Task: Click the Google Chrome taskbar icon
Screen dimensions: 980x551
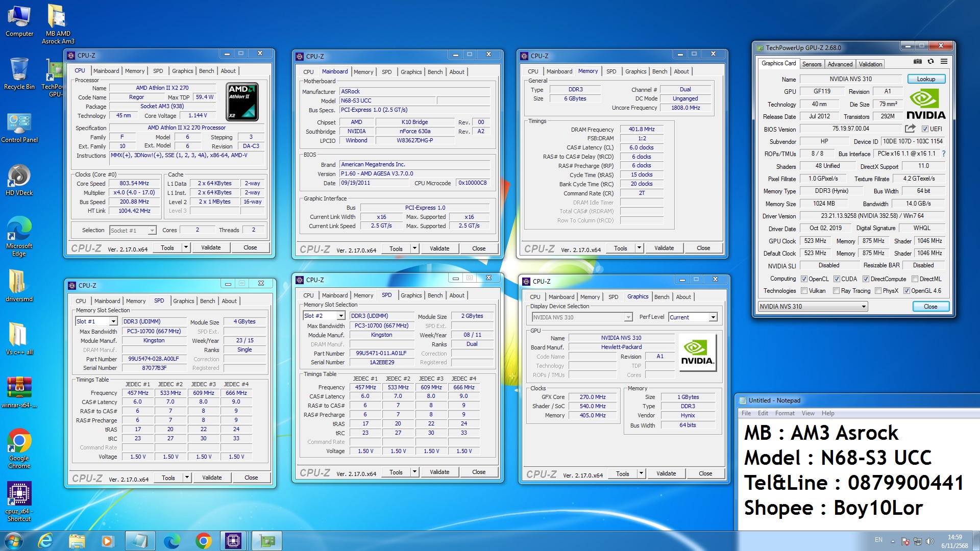Action: click(203, 540)
